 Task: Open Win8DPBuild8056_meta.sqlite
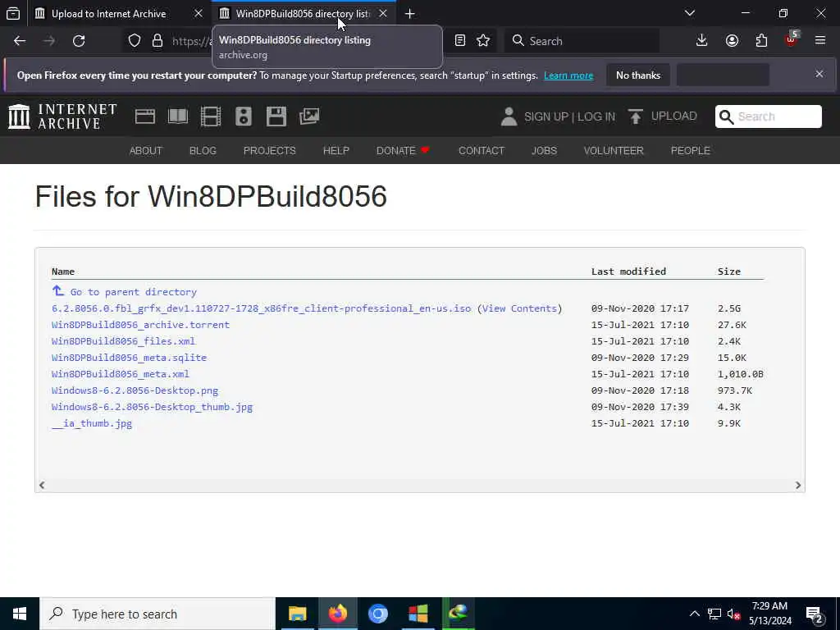[x=129, y=358]
